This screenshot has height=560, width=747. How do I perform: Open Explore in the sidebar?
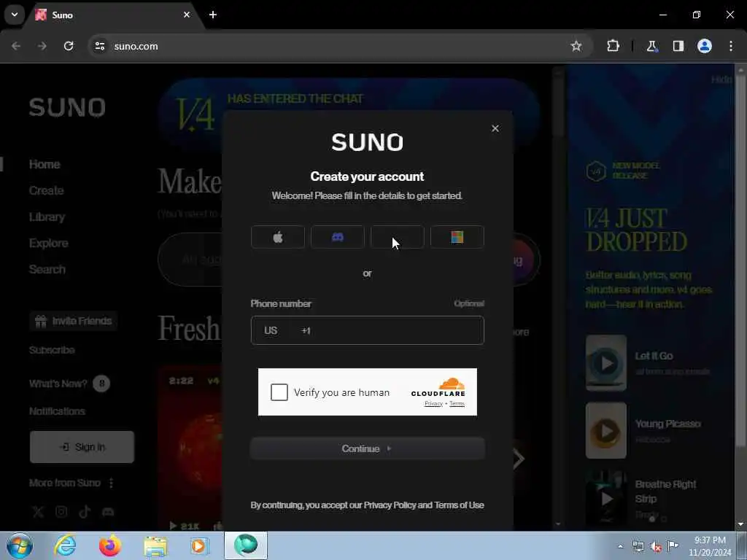pos(49,243)
